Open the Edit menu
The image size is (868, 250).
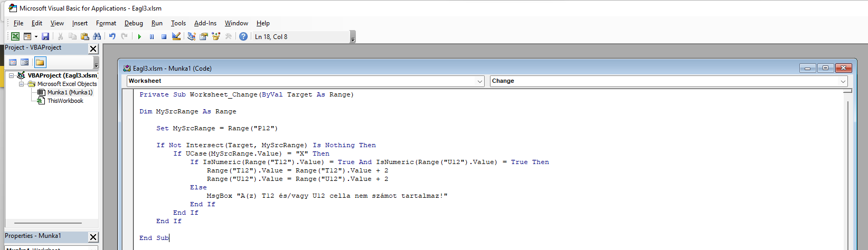coord(37,23)
